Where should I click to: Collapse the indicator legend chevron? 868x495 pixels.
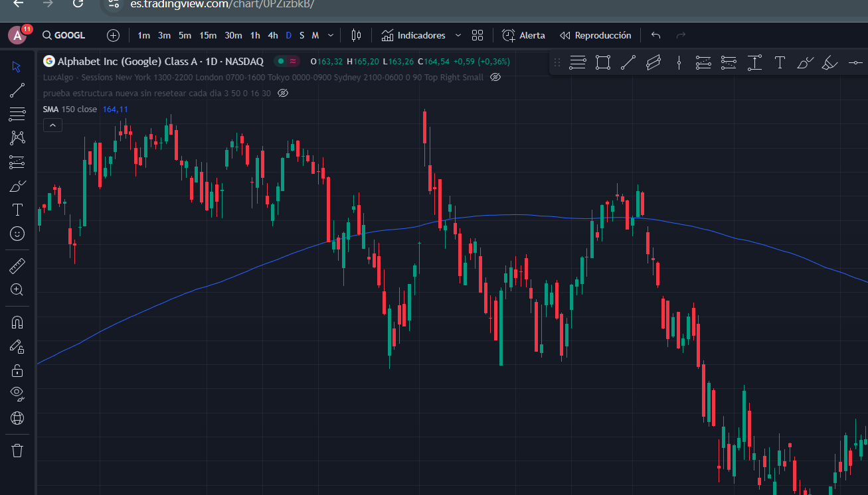click(x=52, y=125)
